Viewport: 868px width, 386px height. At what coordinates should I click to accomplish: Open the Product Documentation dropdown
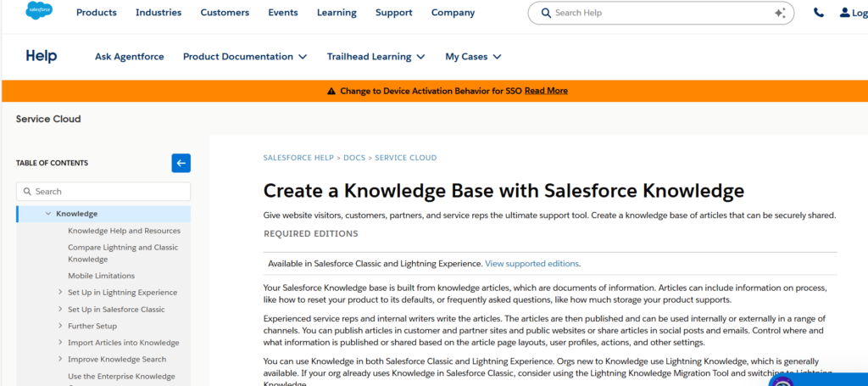pyautogui.click(x=244, y=57)
